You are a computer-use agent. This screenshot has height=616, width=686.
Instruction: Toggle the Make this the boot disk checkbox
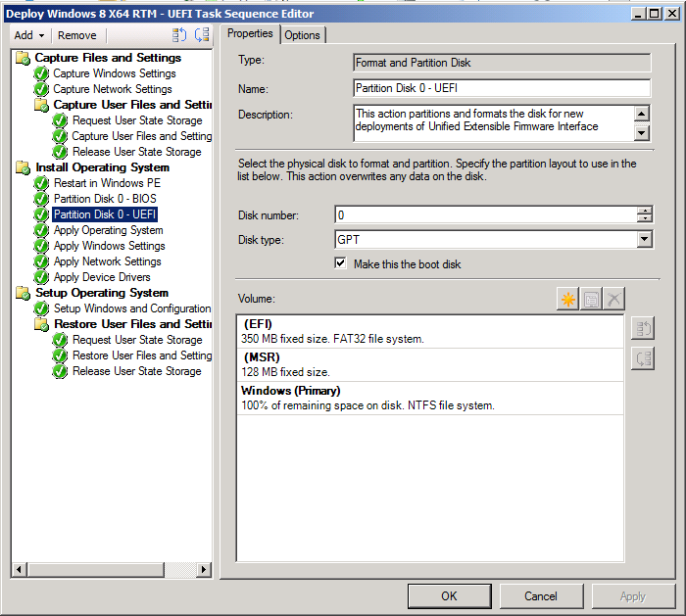[x=340, y=263]
